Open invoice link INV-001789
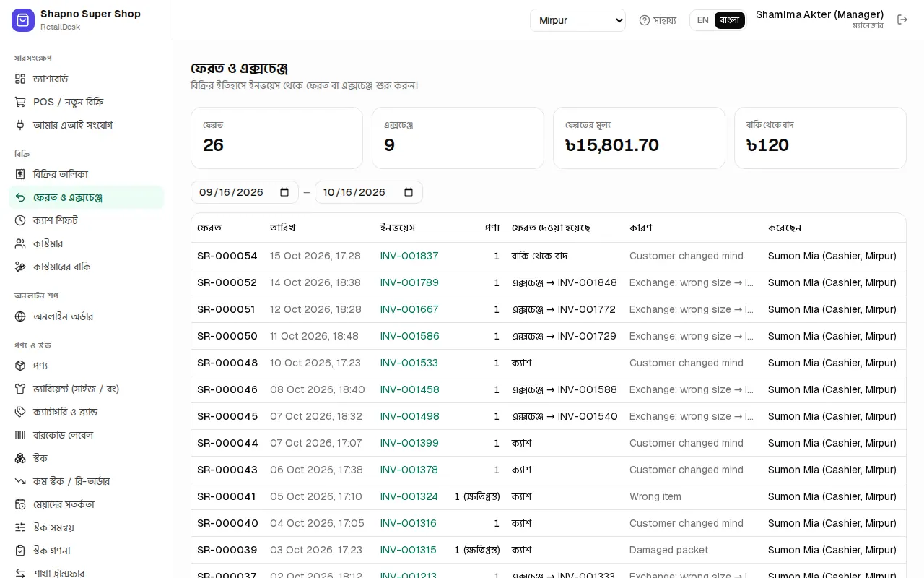Viewport: 924px width, 578px height. pyautogui.click(x=409, y=282)
